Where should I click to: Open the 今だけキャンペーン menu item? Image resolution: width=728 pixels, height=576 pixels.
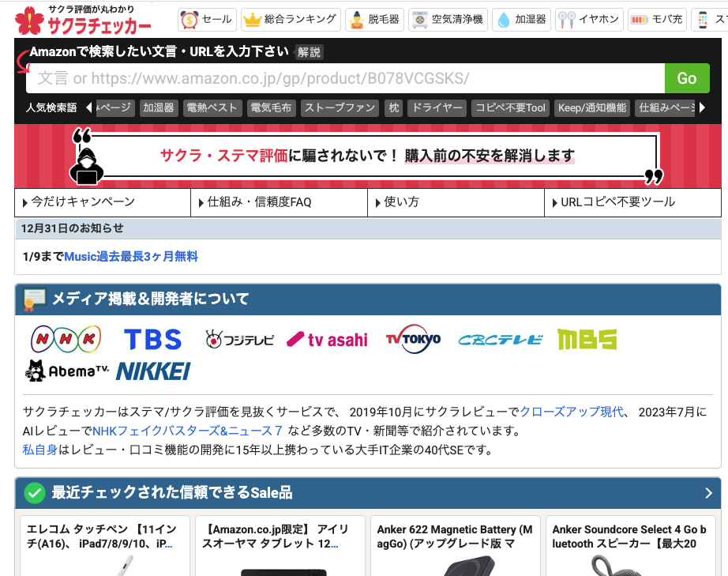103,202
